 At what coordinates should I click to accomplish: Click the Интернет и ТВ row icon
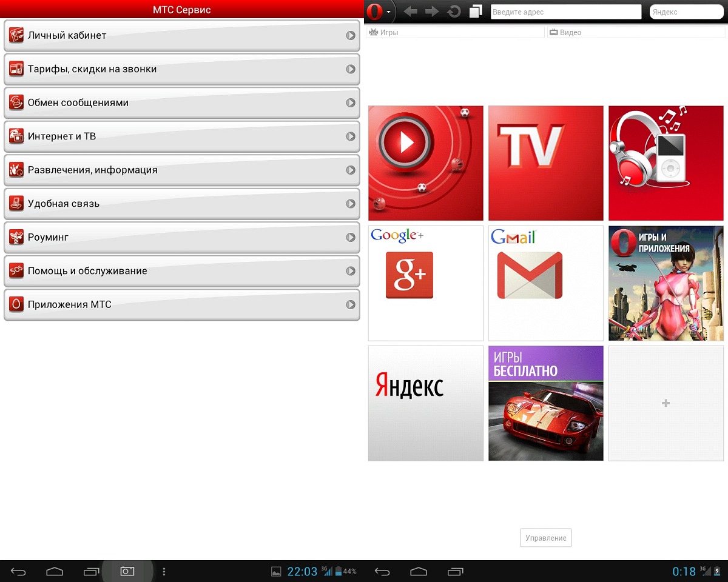pos(16,136)
